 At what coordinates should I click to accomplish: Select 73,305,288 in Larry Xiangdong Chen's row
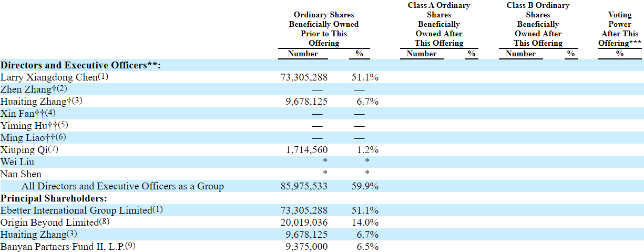[304, 77]
